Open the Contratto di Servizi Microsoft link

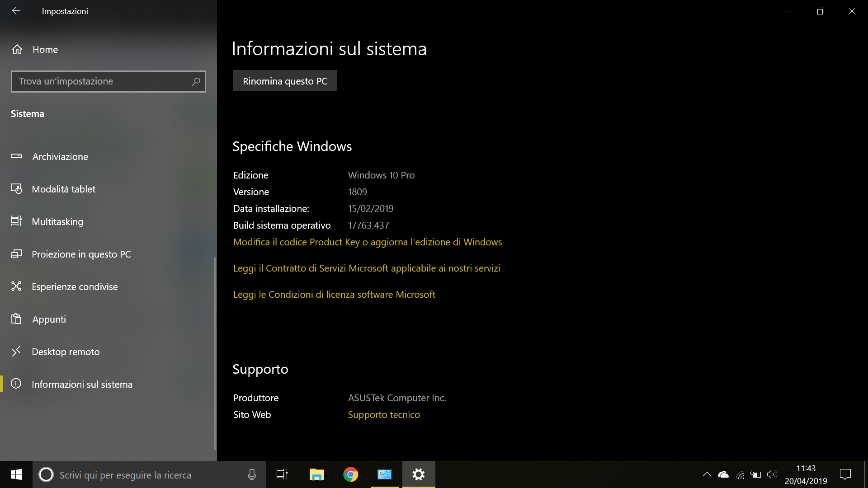coord(367,268)
